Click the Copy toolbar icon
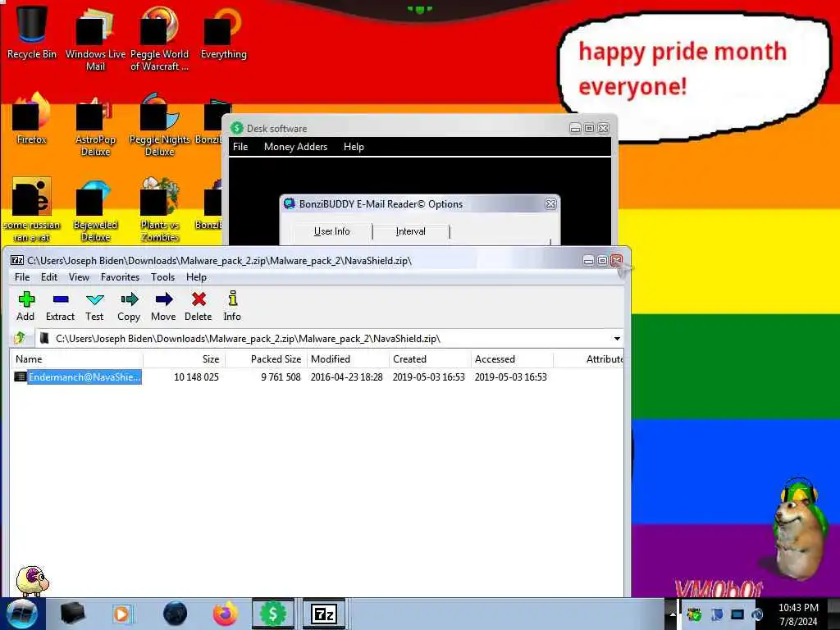 point(129,306)
